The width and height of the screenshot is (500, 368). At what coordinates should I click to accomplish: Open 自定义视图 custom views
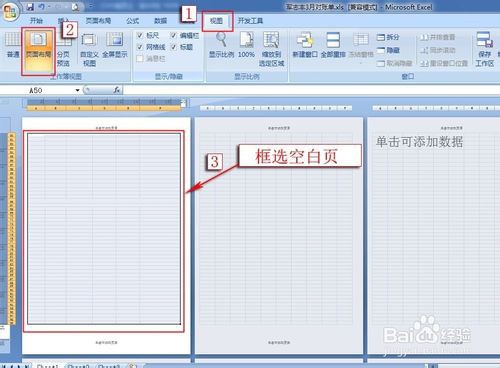[x=89, y=50]
